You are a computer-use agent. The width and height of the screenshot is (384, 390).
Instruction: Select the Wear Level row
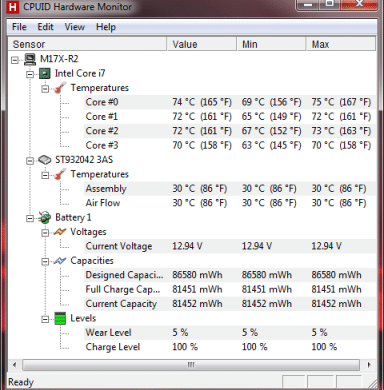coord(230,332)
